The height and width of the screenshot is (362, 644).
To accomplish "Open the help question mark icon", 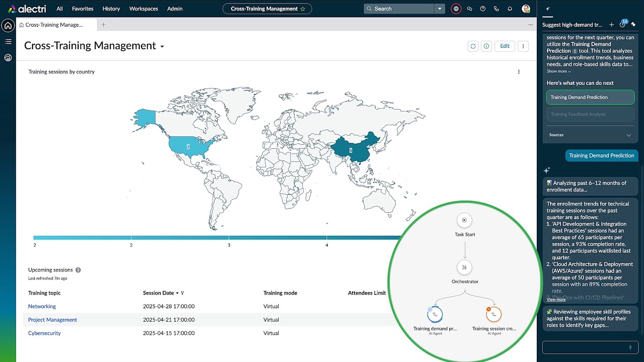I will [x=483, y=9].
